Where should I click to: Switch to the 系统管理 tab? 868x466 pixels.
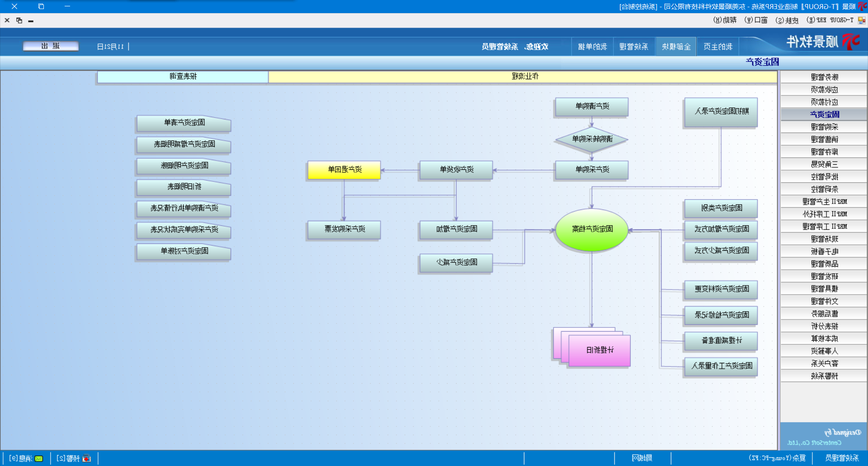point(633,47)
